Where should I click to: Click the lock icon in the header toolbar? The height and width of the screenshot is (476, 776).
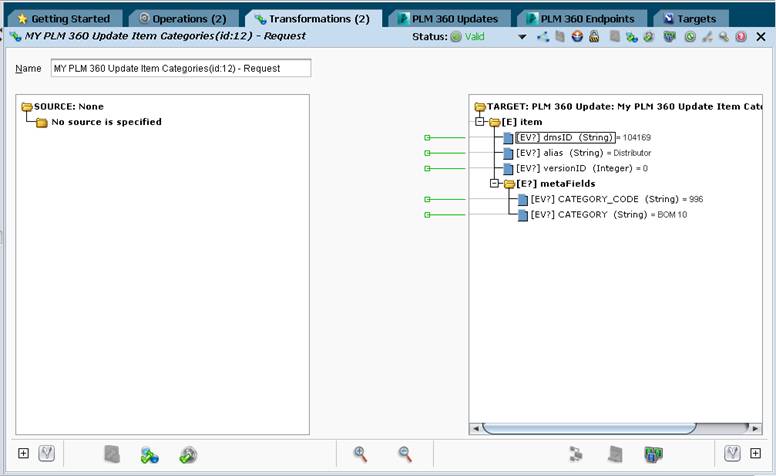pyautogui.click(x=594, y=36)
